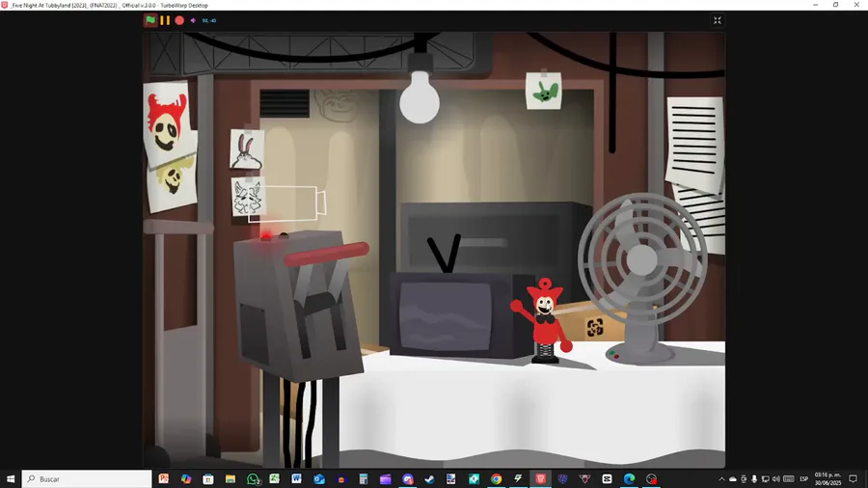Viewport: 868px width, 488px height.
Task: Open Calculator from the taskbar
Action: coord(364,478)
